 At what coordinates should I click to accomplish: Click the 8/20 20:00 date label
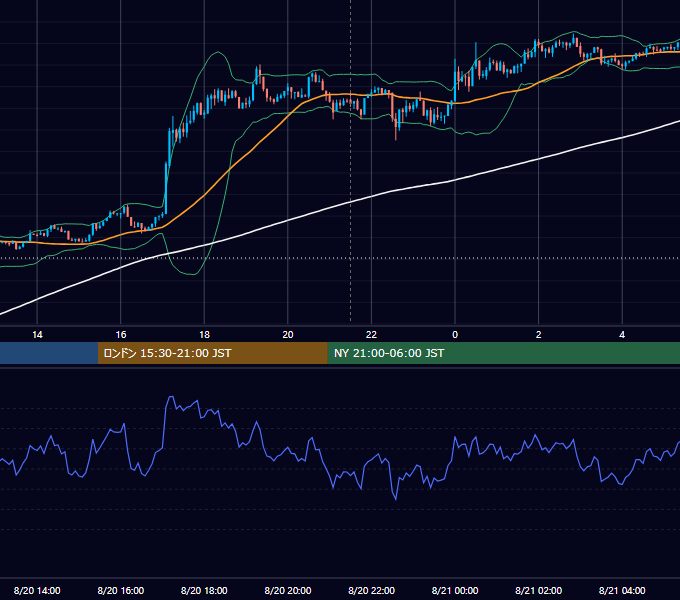click(x=288, y=590)
